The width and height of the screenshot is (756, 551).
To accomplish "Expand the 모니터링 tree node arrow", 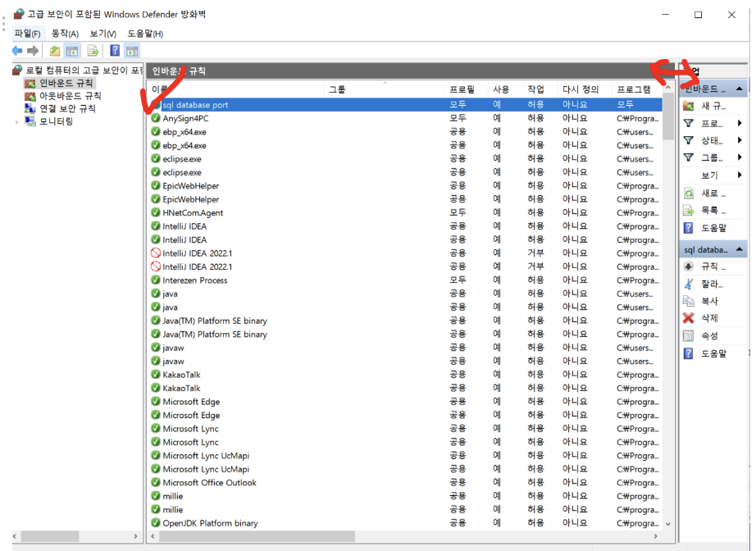I will point(17,122).
